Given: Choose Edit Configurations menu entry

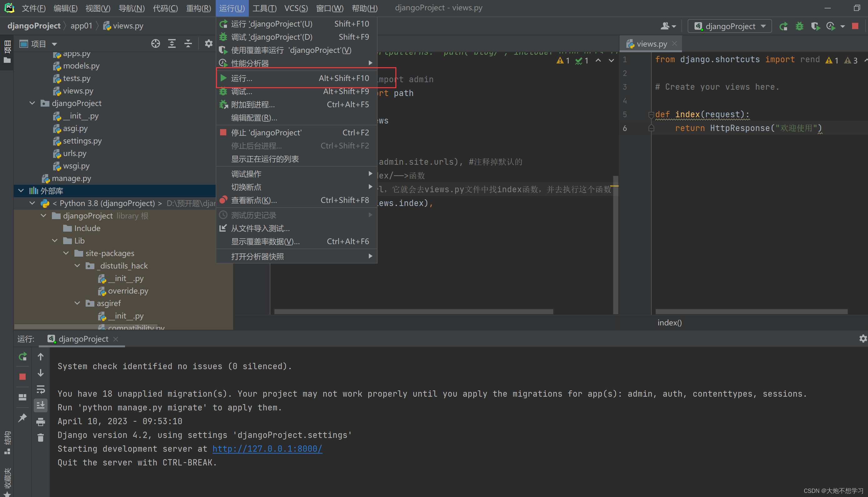Looking at the screenshot, I should pyautogui.click(x=296, y=118).
